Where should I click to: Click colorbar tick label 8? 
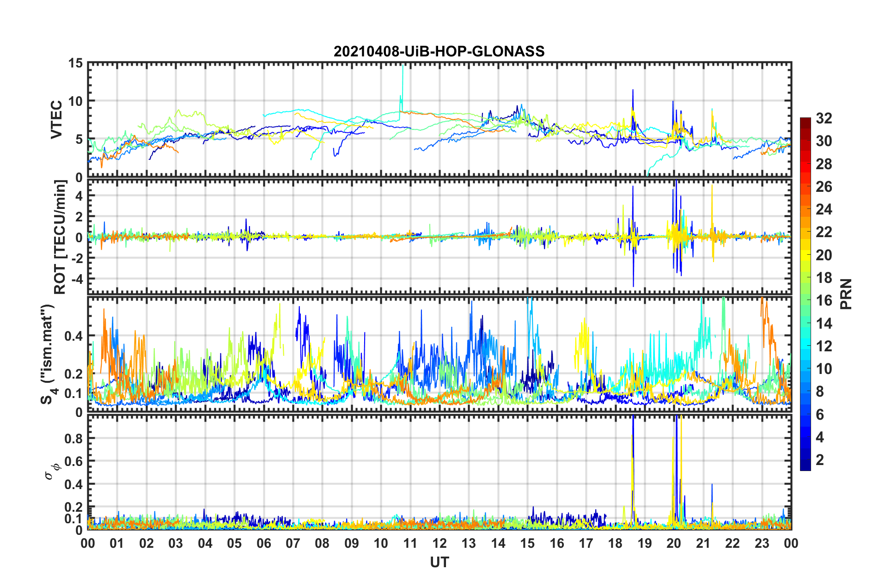coord(820,392)
